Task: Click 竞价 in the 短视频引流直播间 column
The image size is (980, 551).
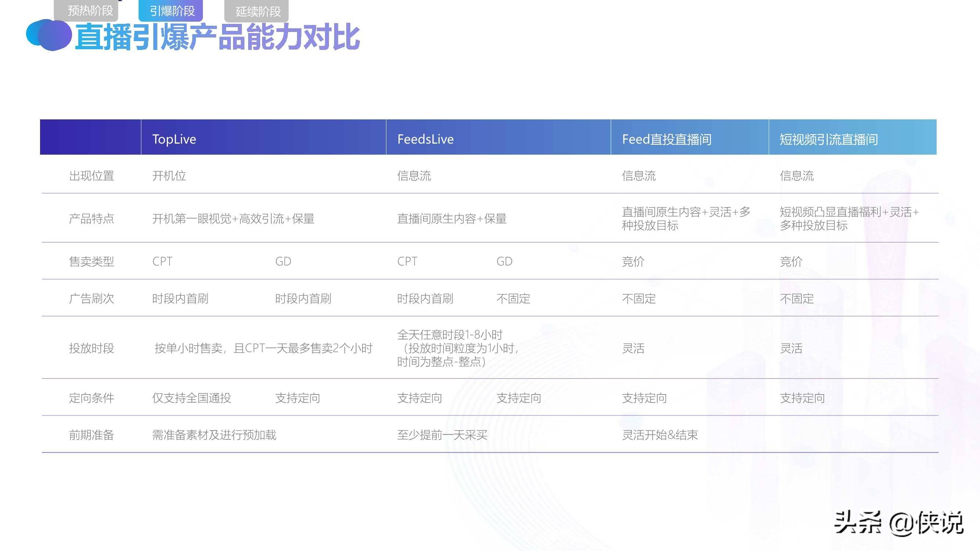Action: pos(791,261)
